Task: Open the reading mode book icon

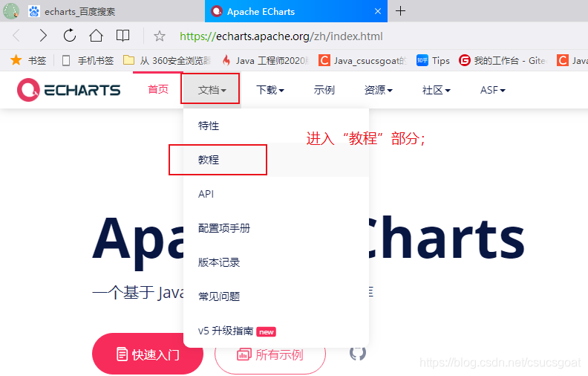Action: click(122, 36)
